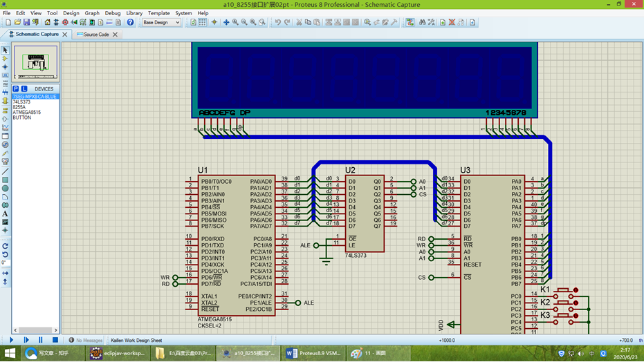Choose the 2D Graphics Line tool
Viewport: 644px width, 362px height.
click(x=5, y=171)
